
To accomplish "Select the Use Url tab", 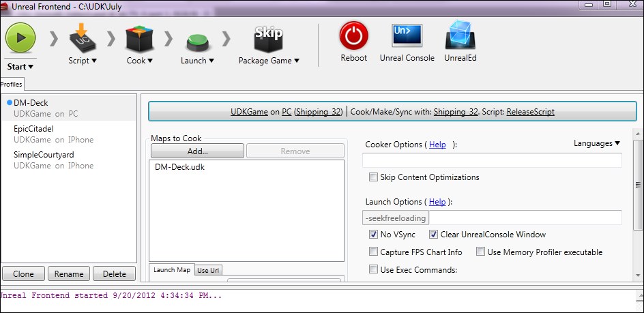I will point(208,270).
